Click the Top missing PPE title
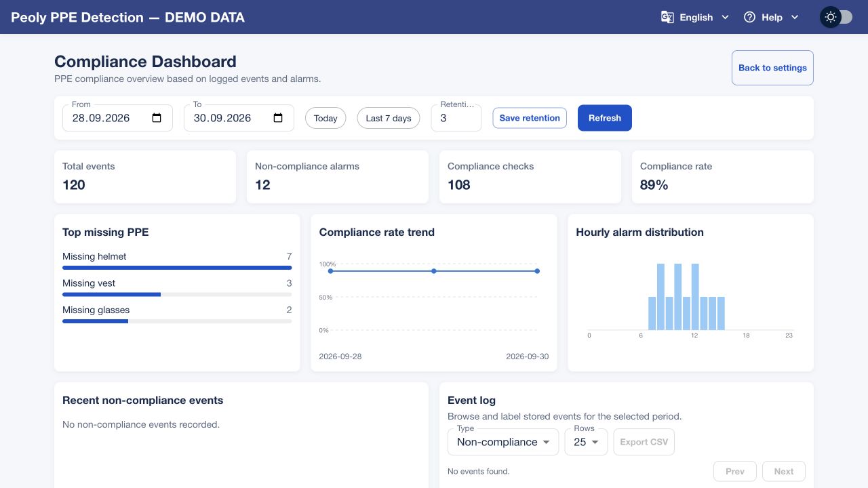This screenshot has height=488, width=868. 106,232
